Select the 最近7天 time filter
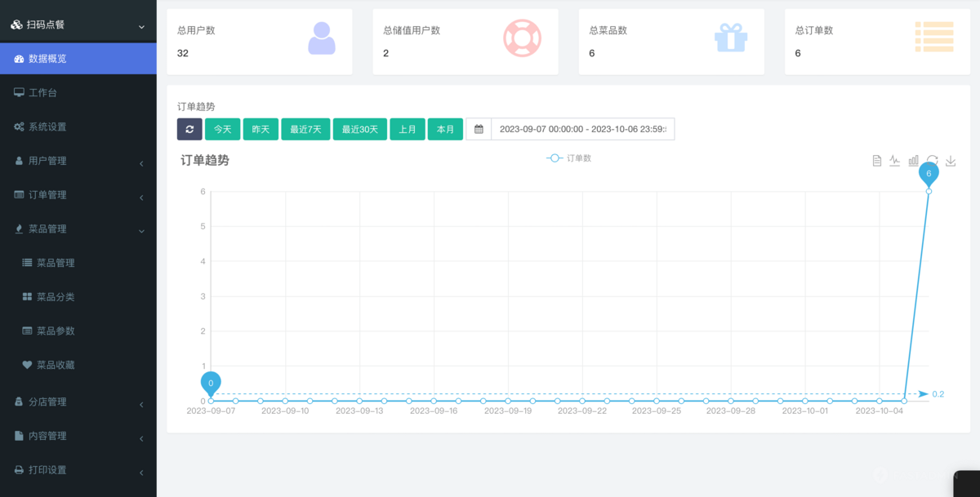This screenshot has height=497, width=980. [x=305, y=129]
